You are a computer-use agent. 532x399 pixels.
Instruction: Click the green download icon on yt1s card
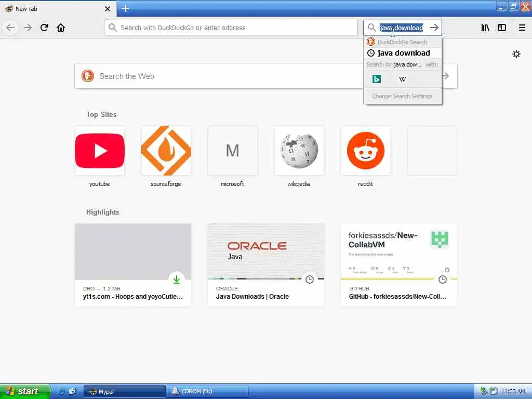point(177,280)
